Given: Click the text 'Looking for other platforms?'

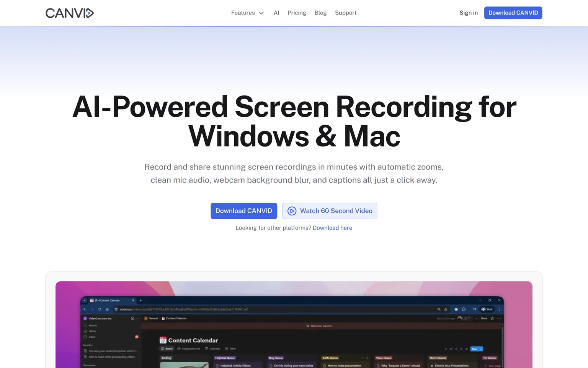Looking at the screenshot, I should click(273, 228).
